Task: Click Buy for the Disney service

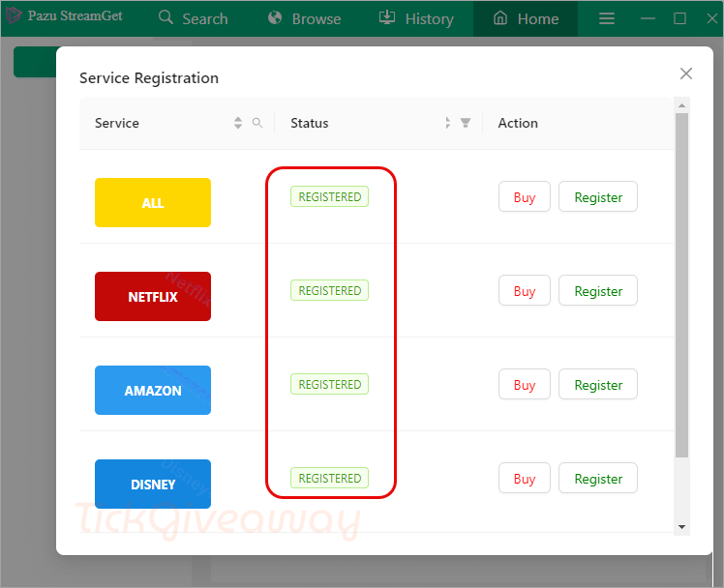Action: tap(525, 479)
